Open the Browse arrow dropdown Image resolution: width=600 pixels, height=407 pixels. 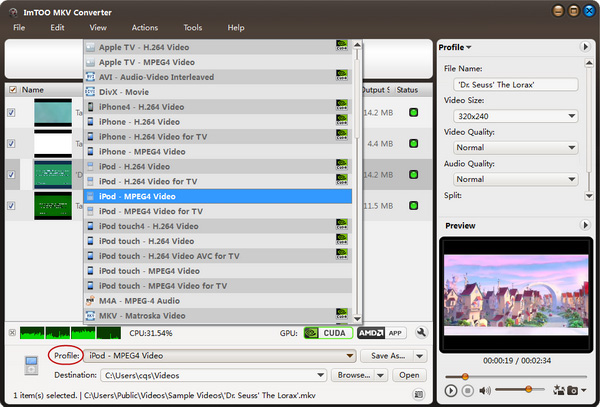point(381,375)
